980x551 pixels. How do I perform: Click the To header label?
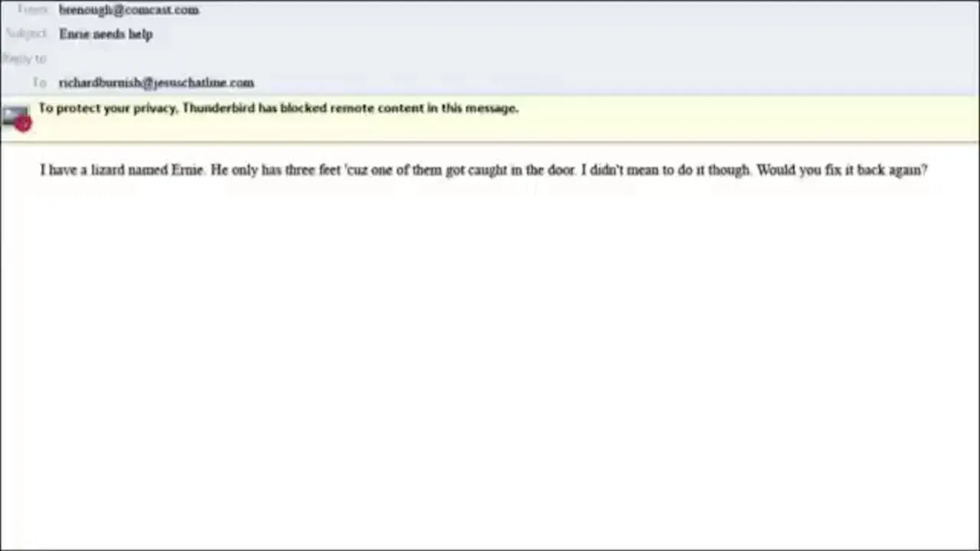pos(40,83)
